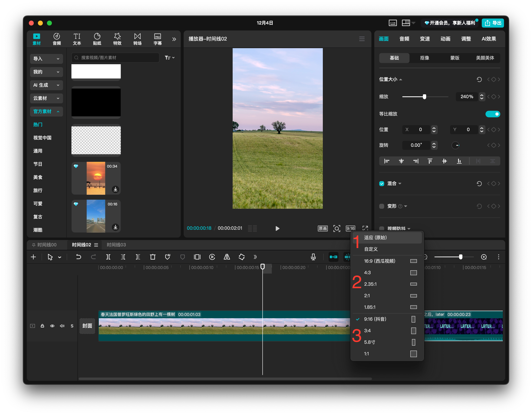
Task: Expand the AI 生成 dropdown
Action: click(46, 85)
